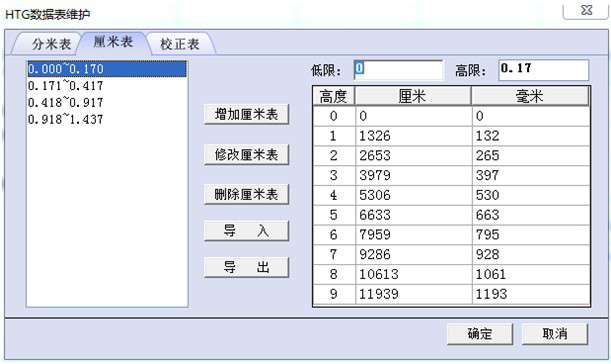Image resolution: width=611 pixels, height=364 pixels.
Task: Cancel with the 取消 button
Action: click(x=554, y=334)
